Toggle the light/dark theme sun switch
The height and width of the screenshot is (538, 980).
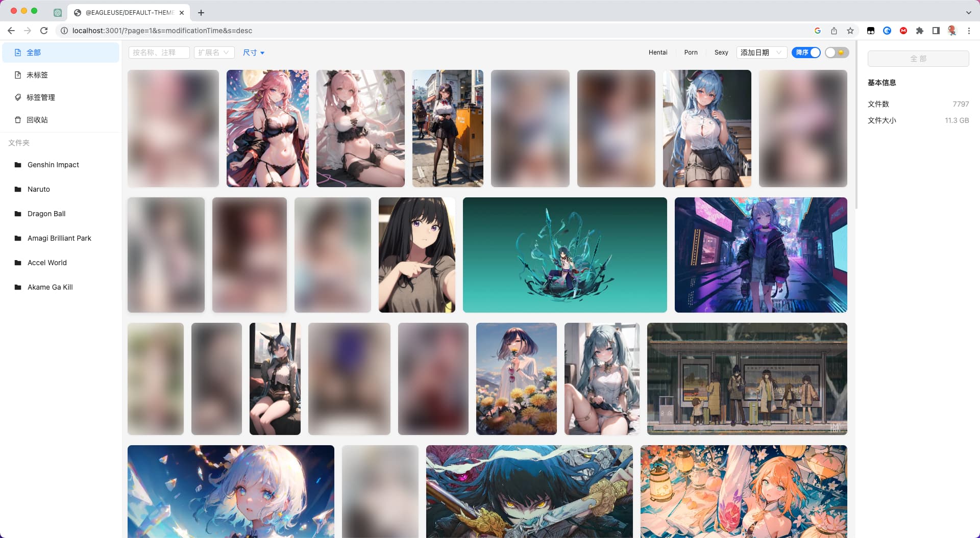[x=837, y=53]
